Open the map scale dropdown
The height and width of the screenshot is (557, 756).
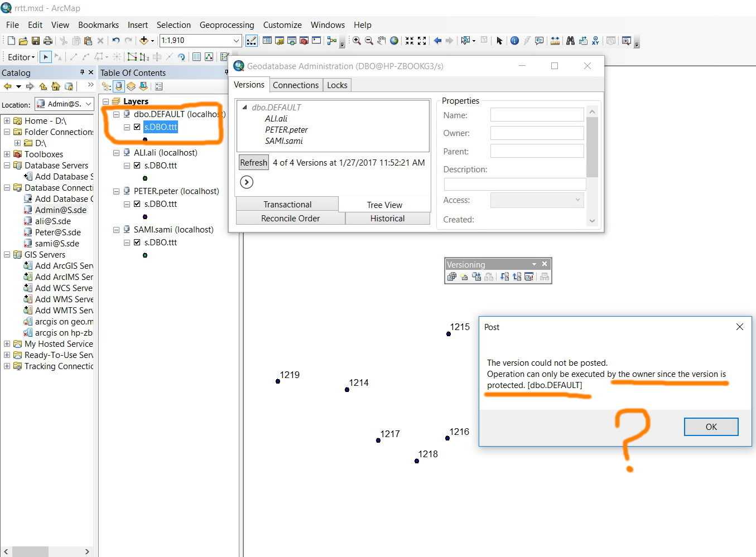(x=236, y=41)
